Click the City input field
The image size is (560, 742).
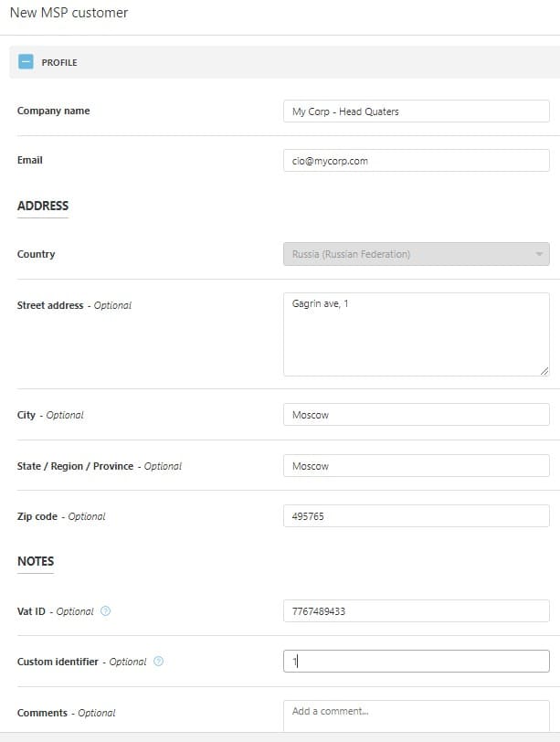pos(416,415)
